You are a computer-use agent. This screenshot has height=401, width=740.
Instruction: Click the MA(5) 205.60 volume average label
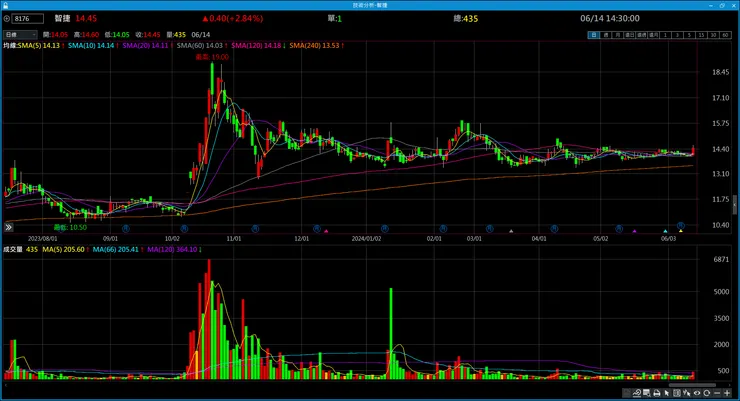point(66,249)
